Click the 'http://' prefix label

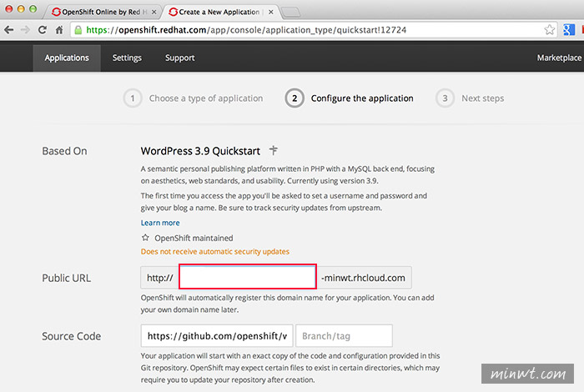pyautogui.click(x=160, y=278)
